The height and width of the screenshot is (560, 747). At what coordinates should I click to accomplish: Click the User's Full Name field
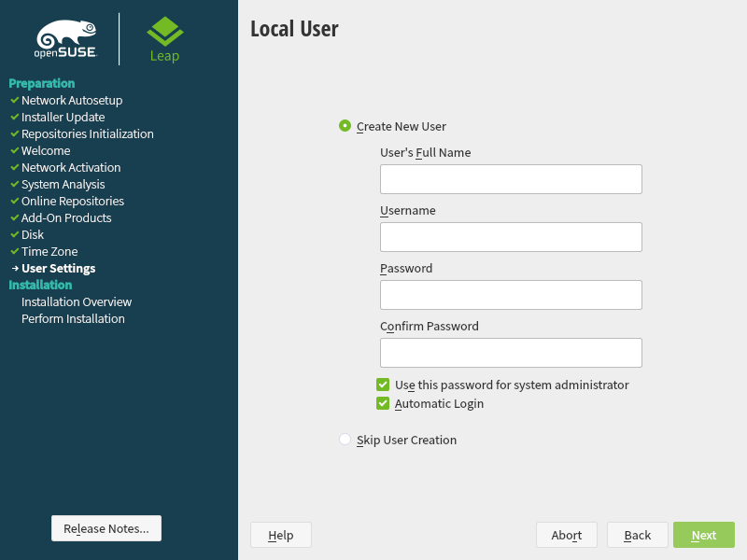click(x=511, y=179)
